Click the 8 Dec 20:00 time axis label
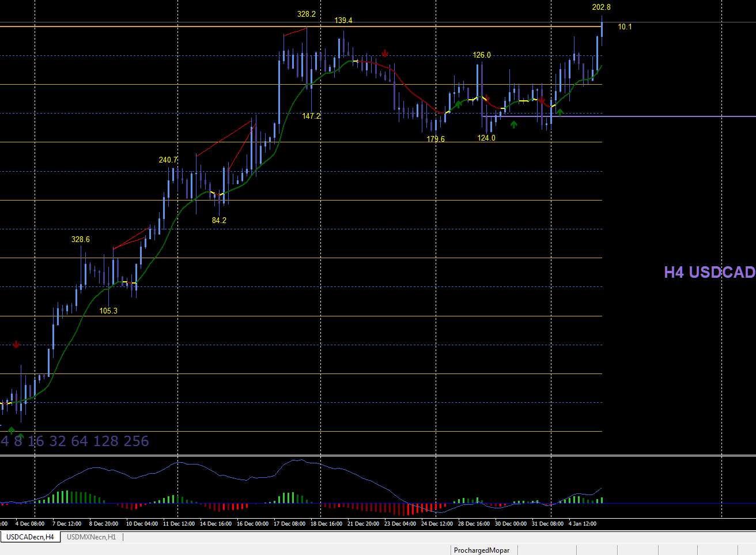This screenshot has width=756, height=555. (104, 524)
